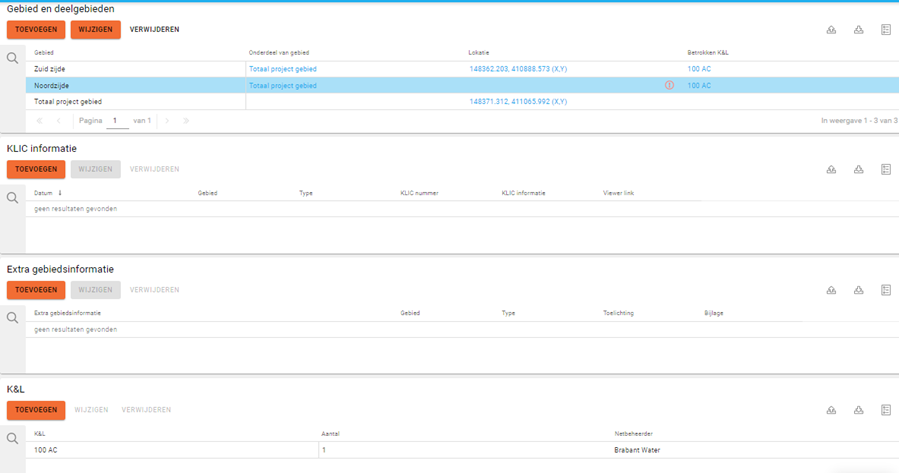Viewport: 899px width, 473px height.
Task: Click the upload icon in Gebied en deelgebieden
Action: tap(831, 30)
